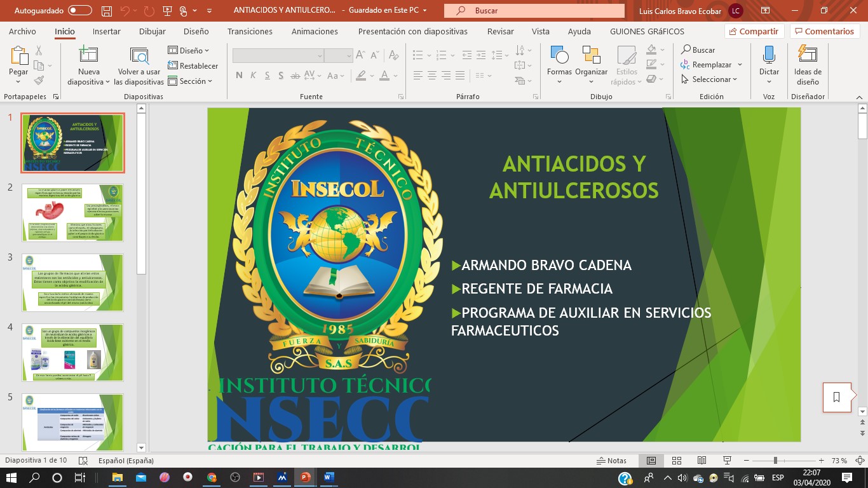Click the Restablecer slide button
This screenshot has width=868, height=488.
pos(193,65)
